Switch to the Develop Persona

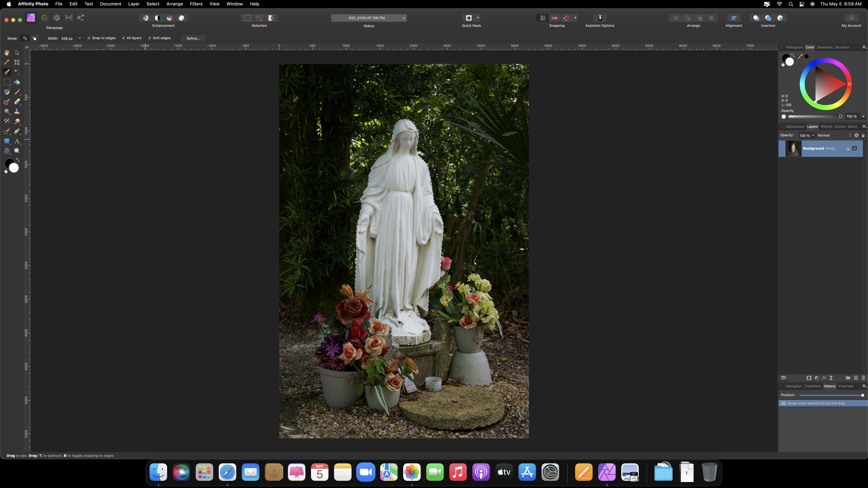point(57,18)
